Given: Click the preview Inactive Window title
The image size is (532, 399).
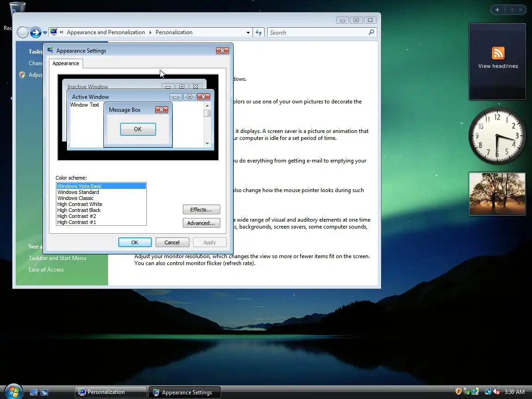Looking at the screenshot, I should [88, 86].
